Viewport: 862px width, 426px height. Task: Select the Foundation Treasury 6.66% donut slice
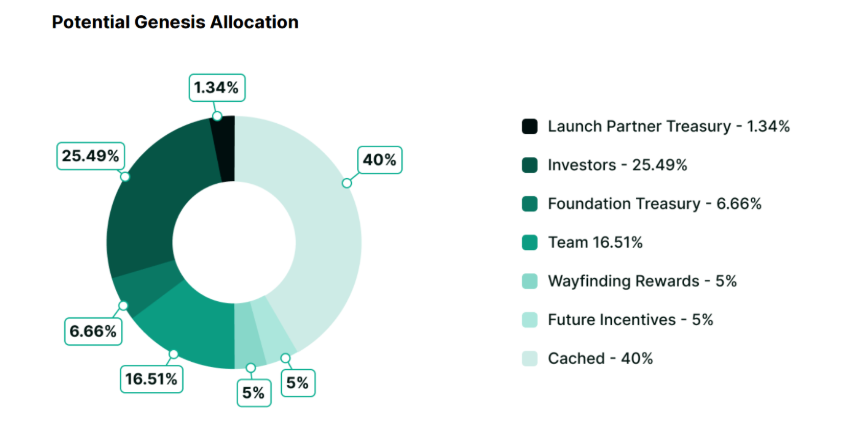click(x=138, y=292)
